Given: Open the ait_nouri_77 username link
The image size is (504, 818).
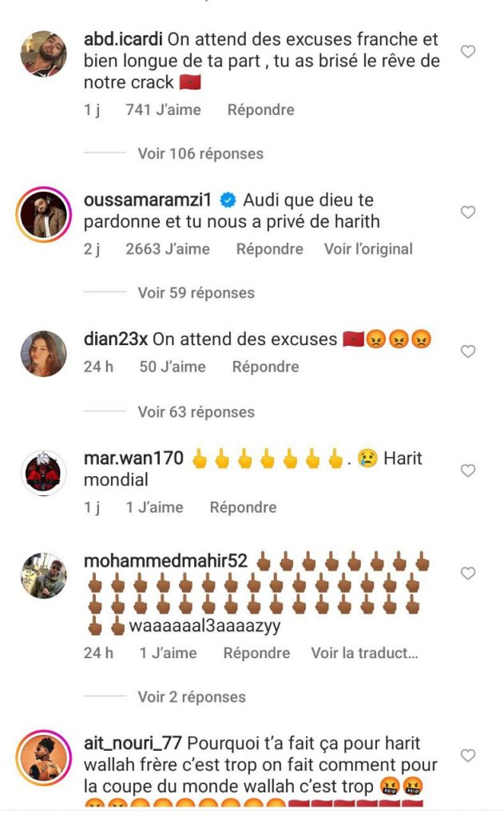Looking at the screenshot, I should [133, 744].
